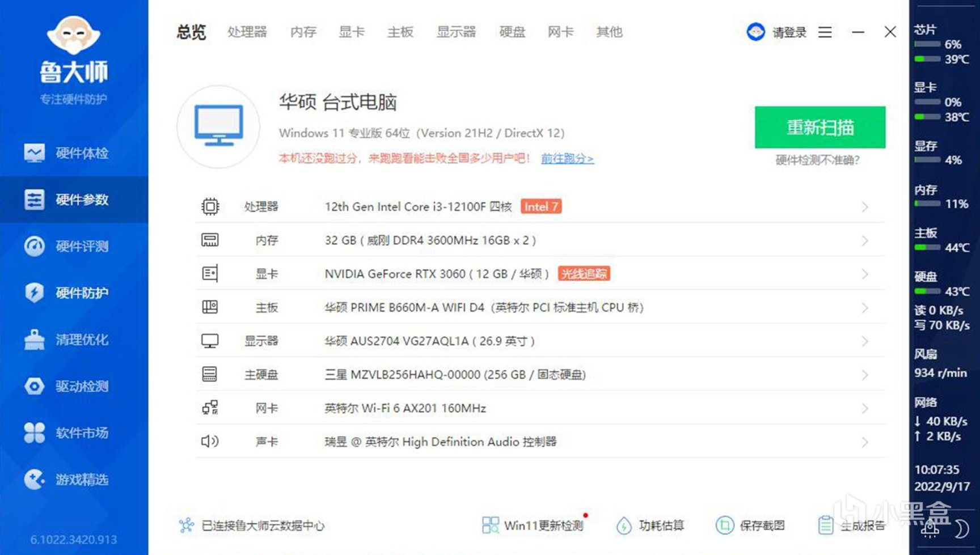Expand the 内存 row chevron
The height and width of the screenshot is (555, 980).
[864, 240]
